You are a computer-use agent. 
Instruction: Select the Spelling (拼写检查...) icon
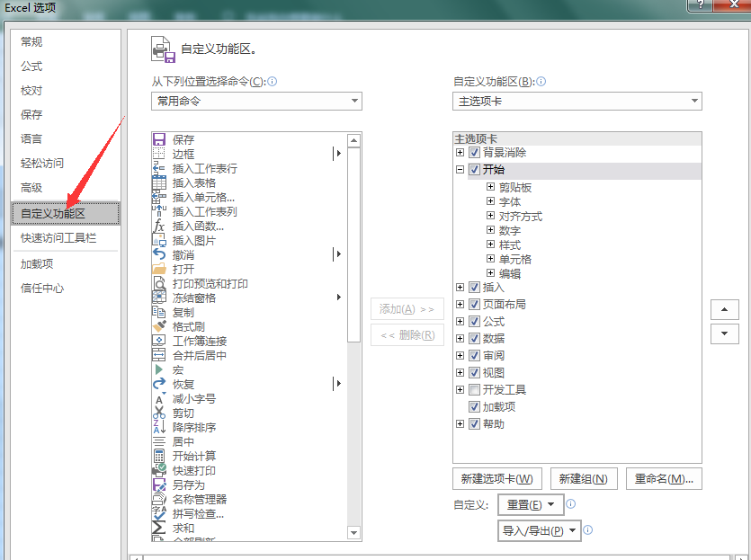tap(159, 513)
